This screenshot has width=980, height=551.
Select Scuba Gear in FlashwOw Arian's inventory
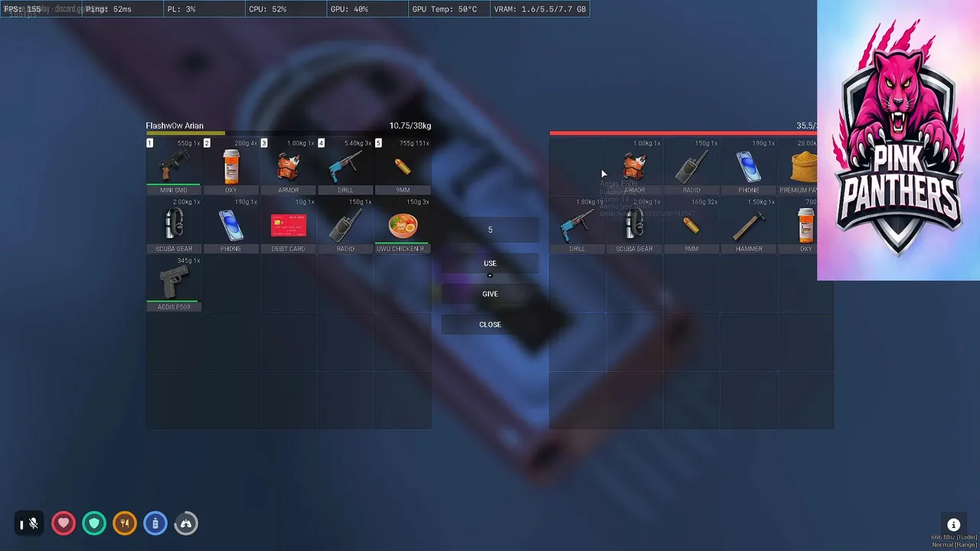point(174,225)
